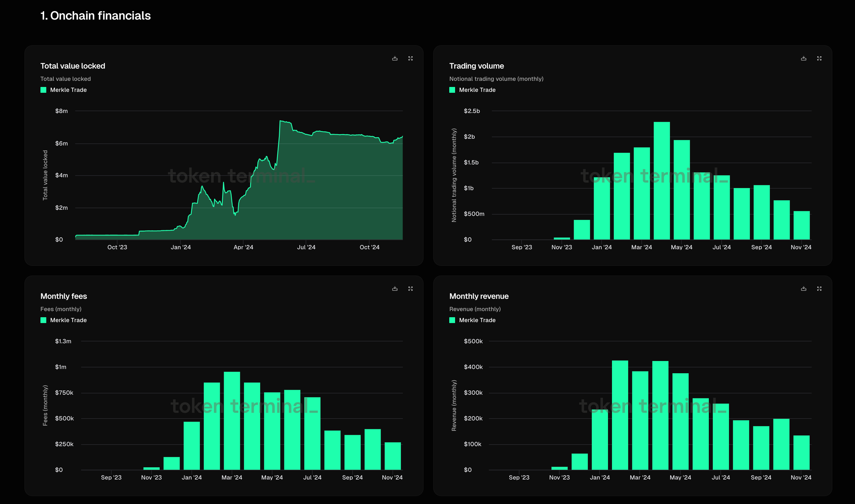The image size is (855, 504).
Task: Open Trading volume chart in fullscreen
Action: coord(819,58)
